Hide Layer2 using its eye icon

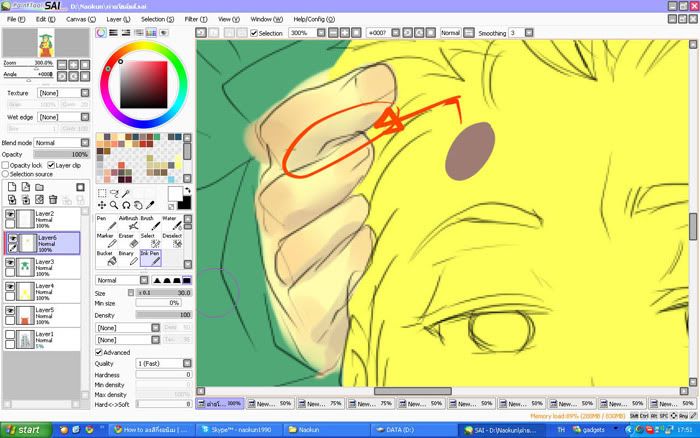pos(11,215)
